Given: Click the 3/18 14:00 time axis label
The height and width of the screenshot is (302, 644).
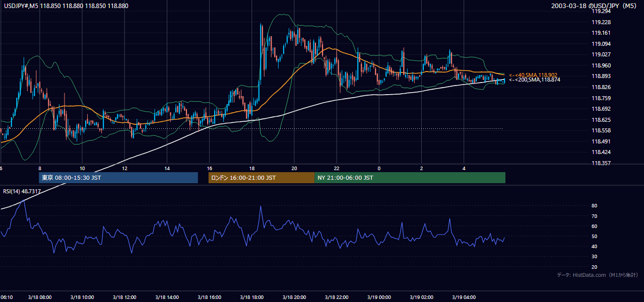Looking at the screenshot, I should 167,297.
